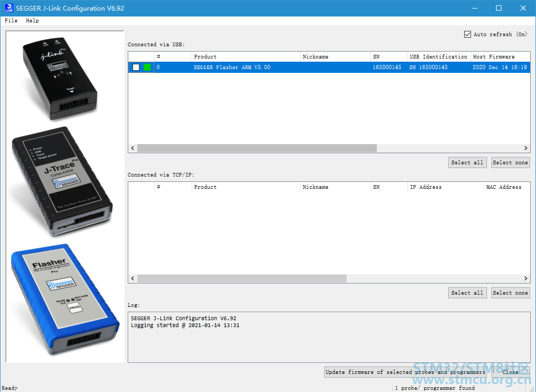The image size is (536, 392).
Task: Click Product column header in TCP/IP list
Action: (x=246, y=187)
